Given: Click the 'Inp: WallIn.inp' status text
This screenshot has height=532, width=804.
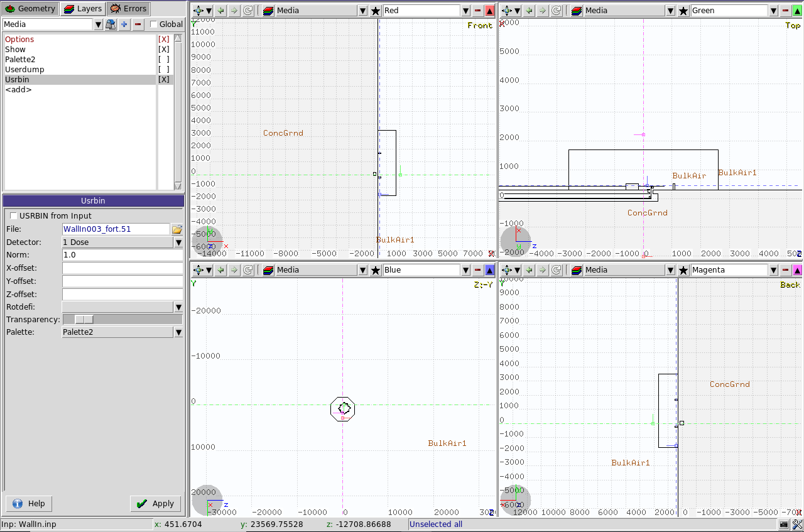Looking at the screenshot, I should point(29,524).
